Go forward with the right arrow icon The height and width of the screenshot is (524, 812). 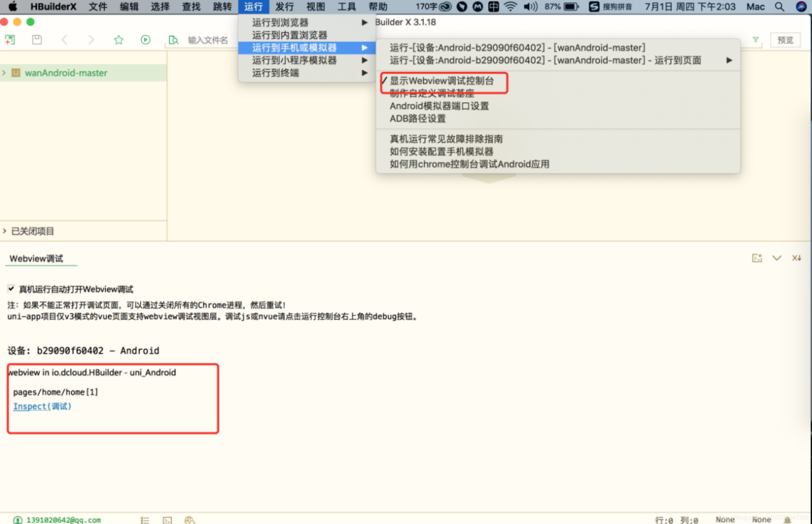point(91,40)
